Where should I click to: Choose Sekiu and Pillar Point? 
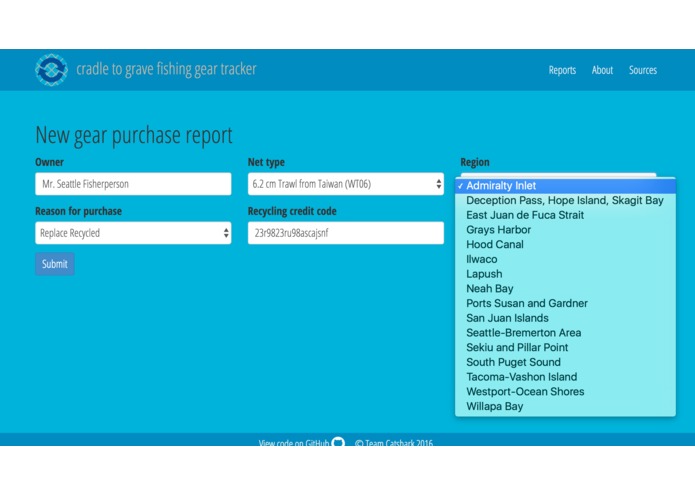point(566,347)
